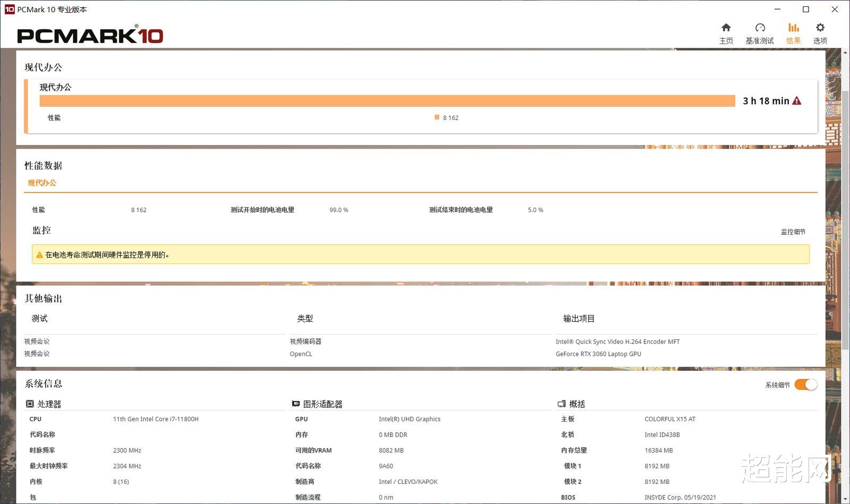Click the 8082 MB available VRAM value
This screenshot has width=850, height=504.
pyautogui.click(x=391, y=450)
